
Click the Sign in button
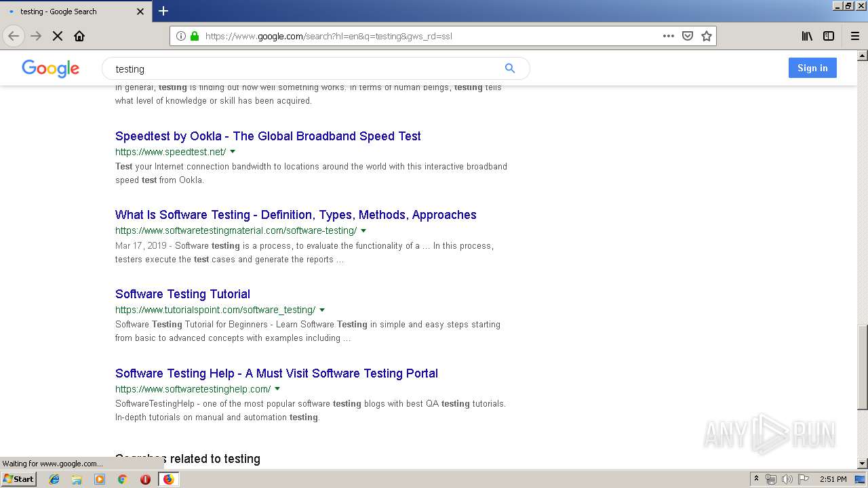pos(812,68)
